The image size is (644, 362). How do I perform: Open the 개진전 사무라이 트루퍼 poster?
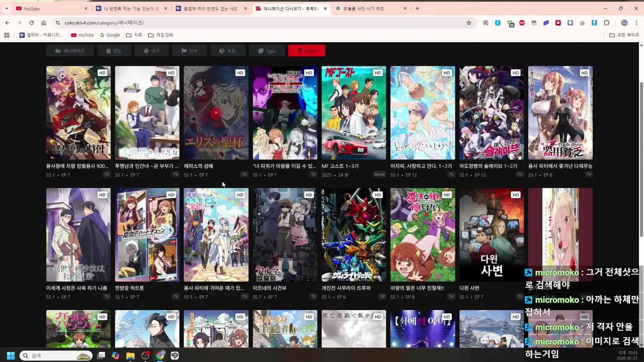coord(354,235)
